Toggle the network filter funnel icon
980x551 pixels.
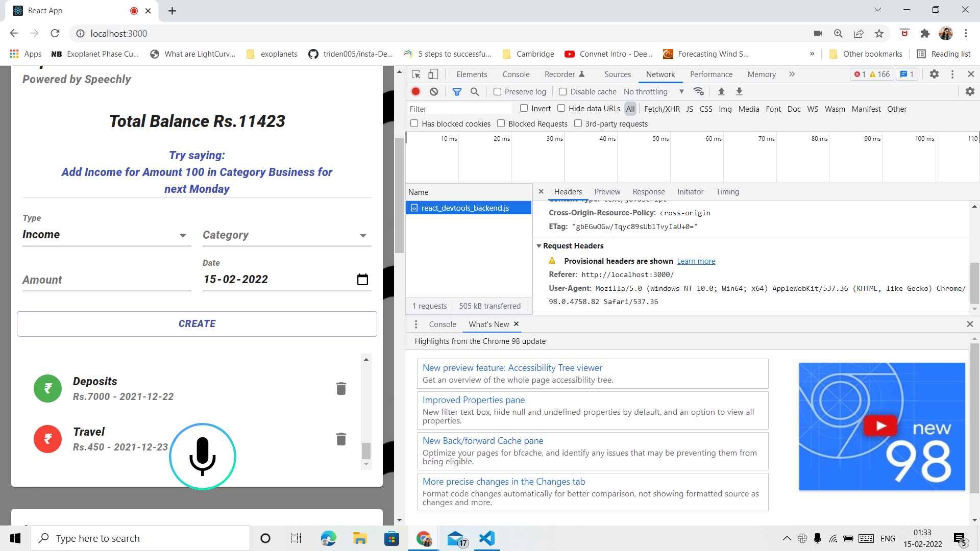(x=457, y=91)
